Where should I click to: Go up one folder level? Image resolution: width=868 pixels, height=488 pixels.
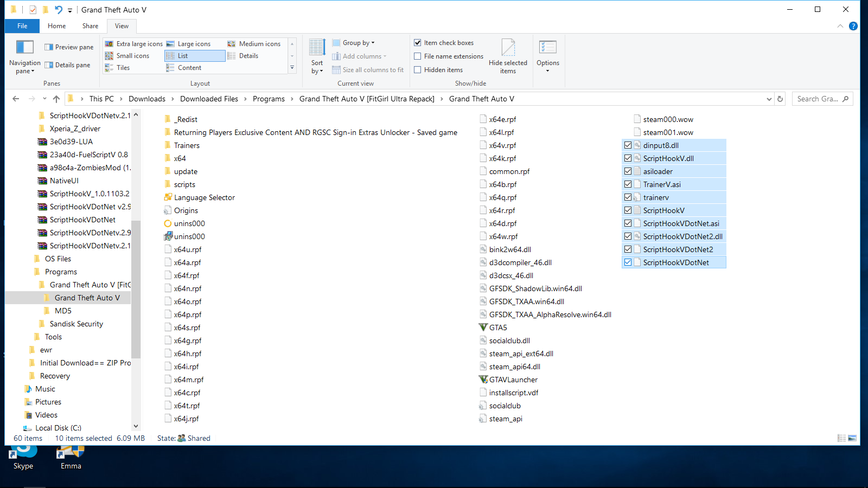click(x=56, y=99)
